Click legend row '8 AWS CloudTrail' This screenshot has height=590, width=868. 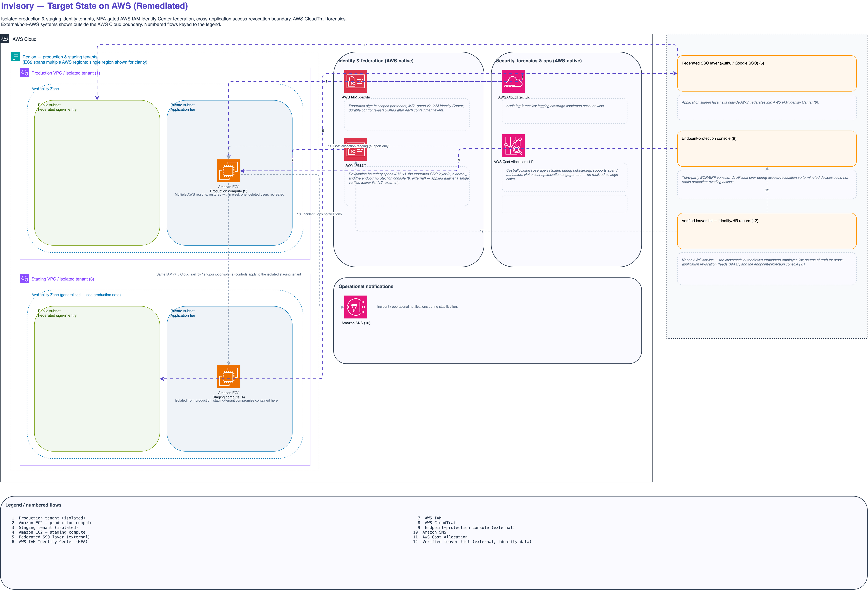click(438, 523)
